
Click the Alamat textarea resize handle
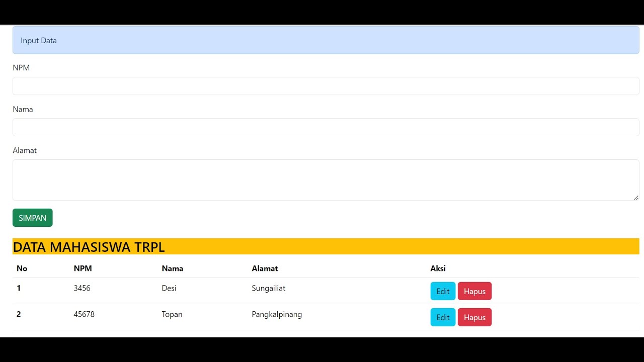click(x=636, y=197)
